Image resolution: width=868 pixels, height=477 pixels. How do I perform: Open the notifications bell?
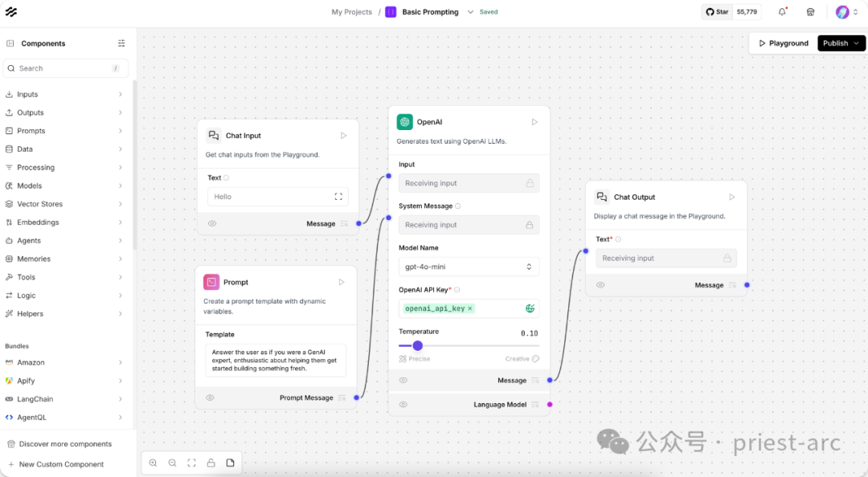click(782, 11)
